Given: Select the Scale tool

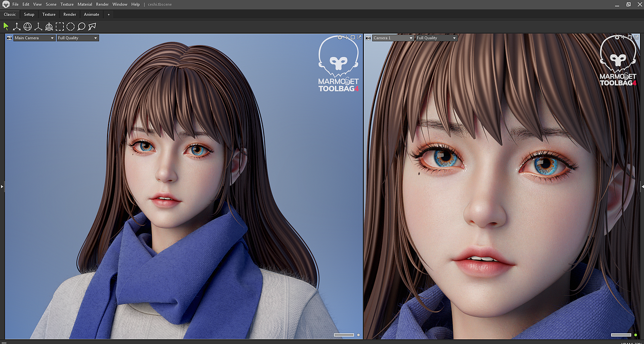Looking at the screenshot, I should (x=38, y=27).
